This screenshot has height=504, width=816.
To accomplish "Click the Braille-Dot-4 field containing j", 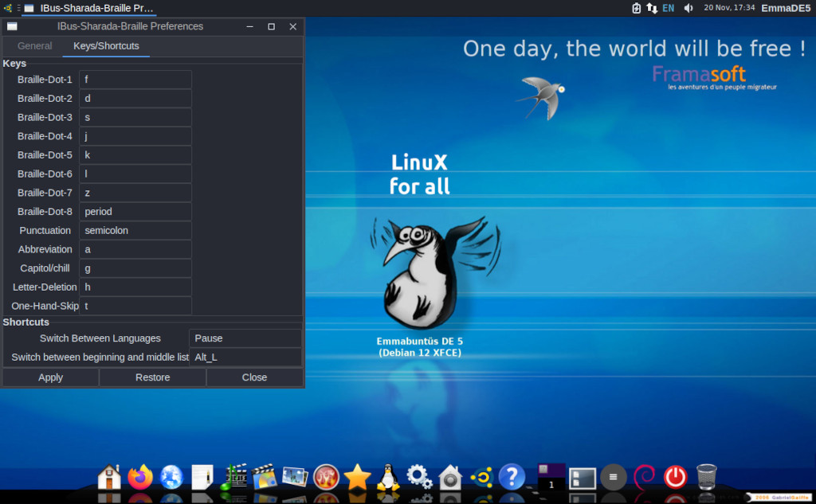I will coord(135,136).
